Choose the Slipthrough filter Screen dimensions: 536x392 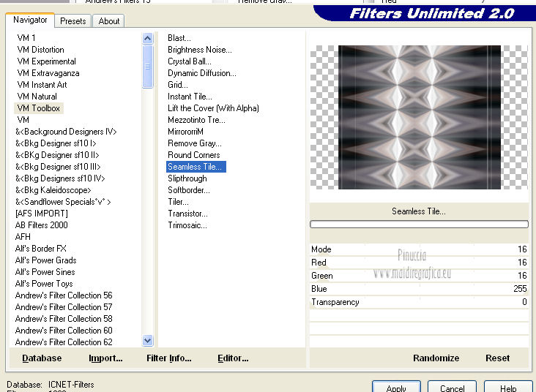pos(187,178)
